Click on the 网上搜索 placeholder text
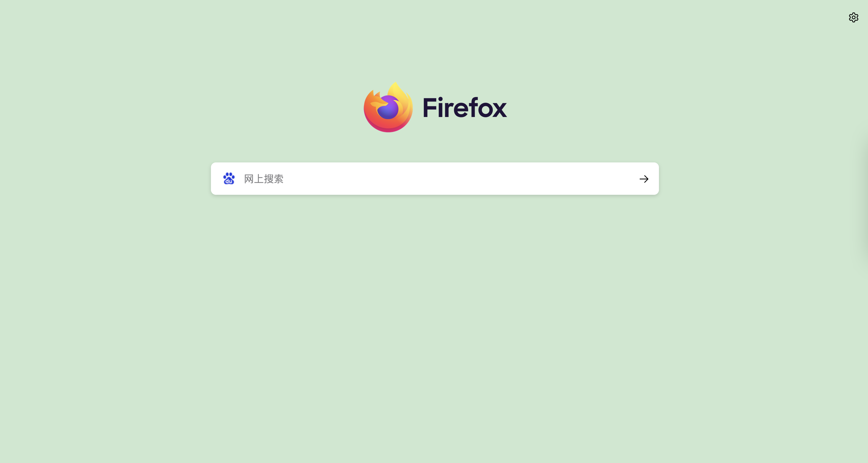The image size is (868, 463). (264, 179)
